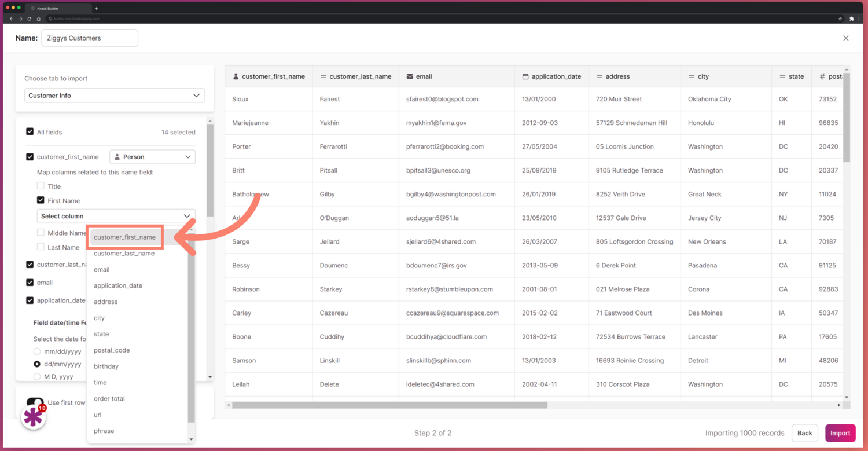Check the Middle Name checkbox
The height and width of the screenshot is (451, 868).
pyautogui.click(x=41, y=233)
